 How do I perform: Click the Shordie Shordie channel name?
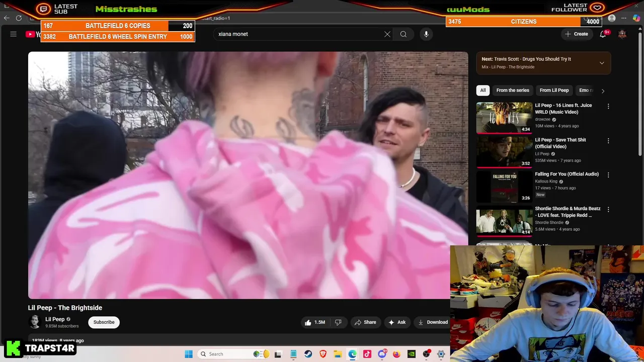549,222
